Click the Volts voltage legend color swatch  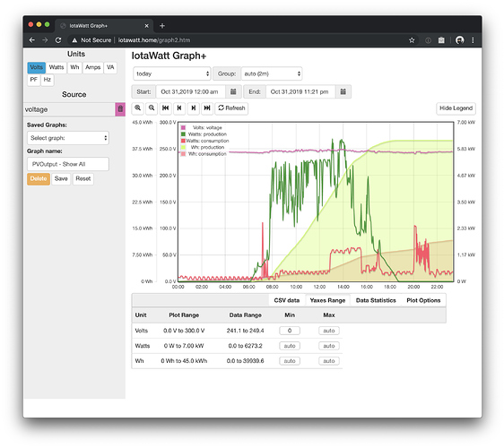pyautogui.click(x=183, y=128)
